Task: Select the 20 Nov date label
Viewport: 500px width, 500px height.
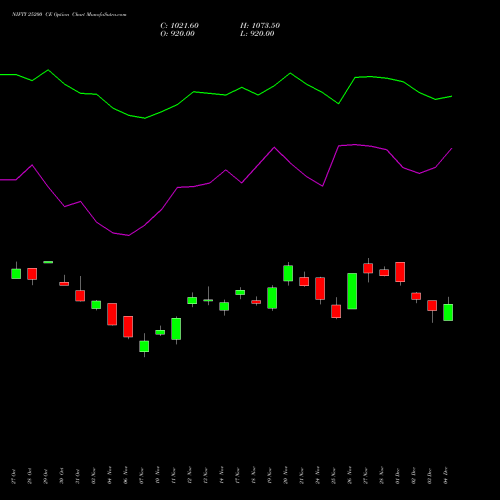Action: pyautogui.click(x=286, y=476)
